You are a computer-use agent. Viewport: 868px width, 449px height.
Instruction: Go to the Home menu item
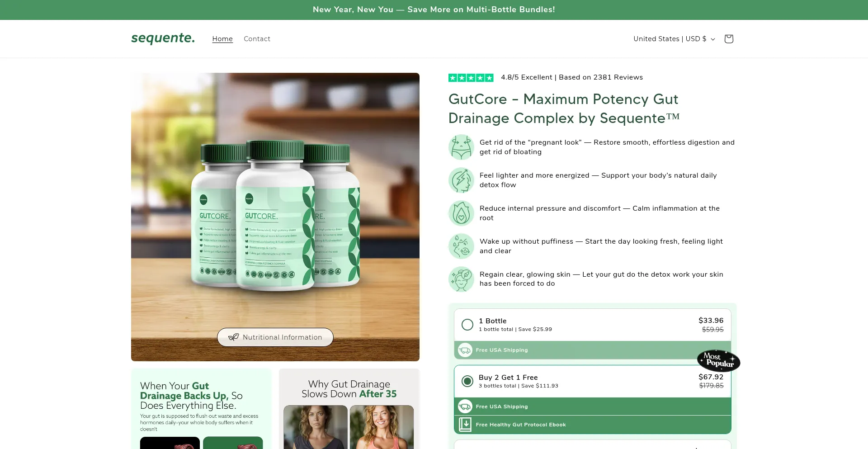pyautogui.click(x=222, y=39)
